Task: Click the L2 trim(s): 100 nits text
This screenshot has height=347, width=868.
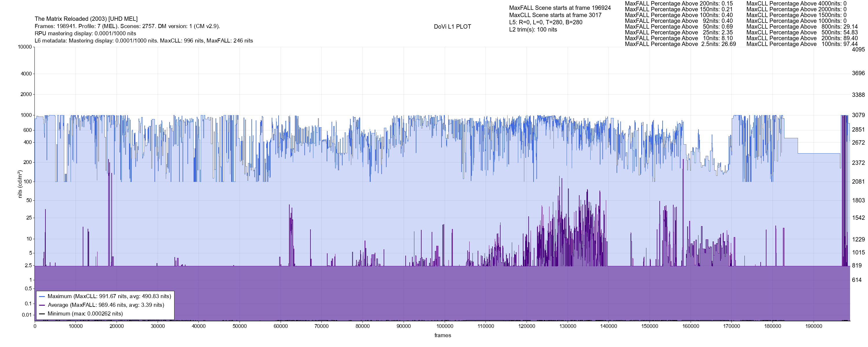Action: coord(533,30)
